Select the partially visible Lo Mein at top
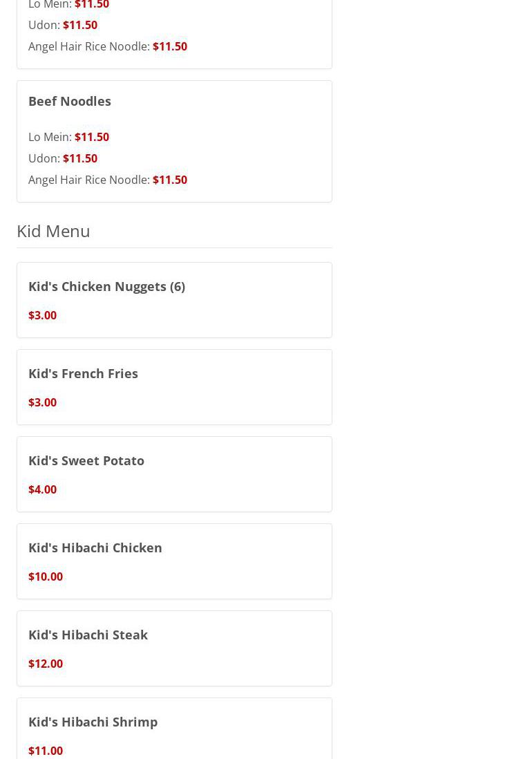The image size is (532, 759). pos(68,5)
